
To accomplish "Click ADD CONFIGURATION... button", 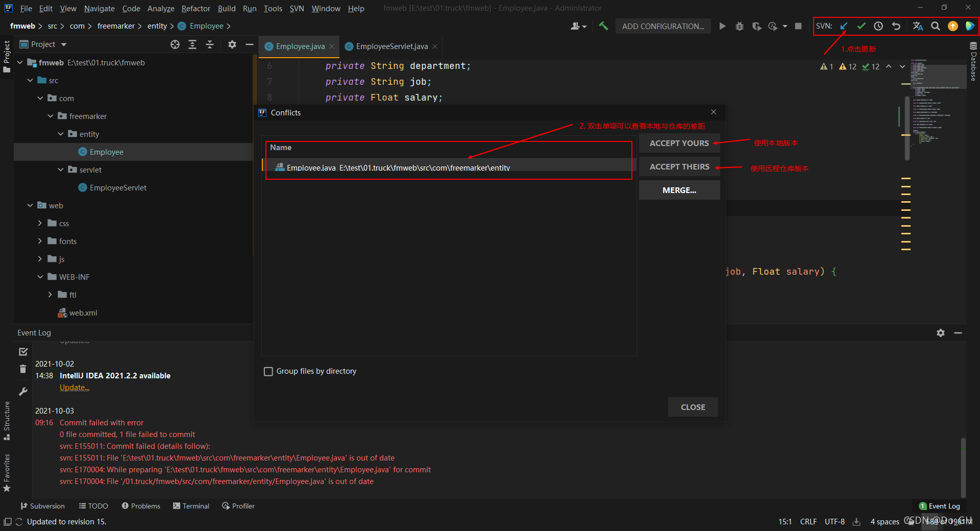I will coord(663,26).
